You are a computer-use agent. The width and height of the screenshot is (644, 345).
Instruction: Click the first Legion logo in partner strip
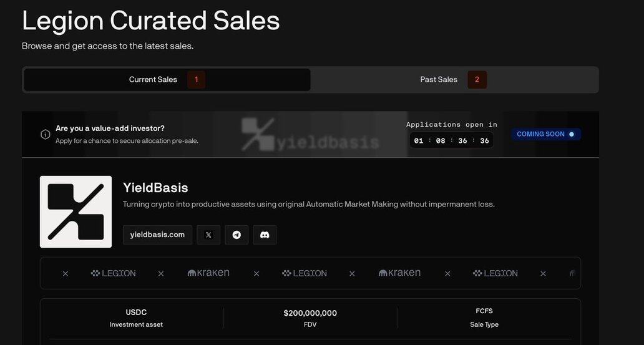(114, 273)
